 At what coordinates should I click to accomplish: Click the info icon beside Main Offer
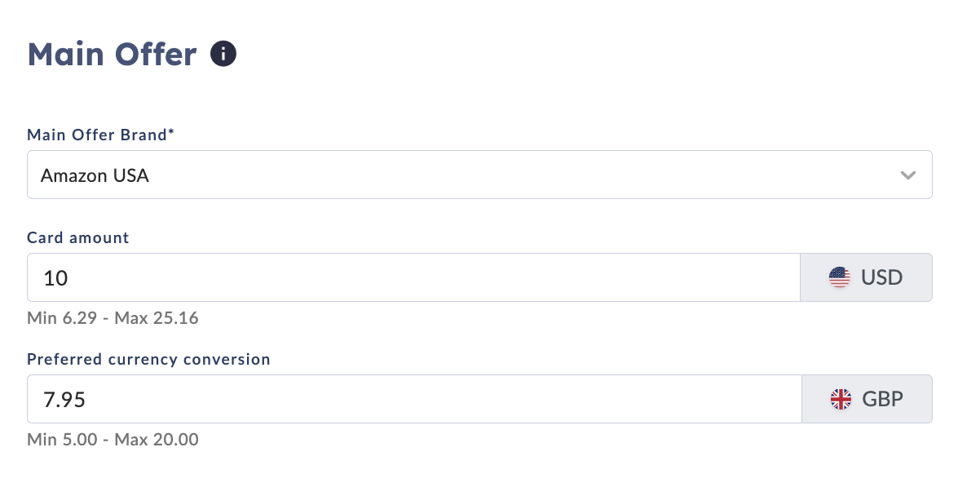[223, 55]
